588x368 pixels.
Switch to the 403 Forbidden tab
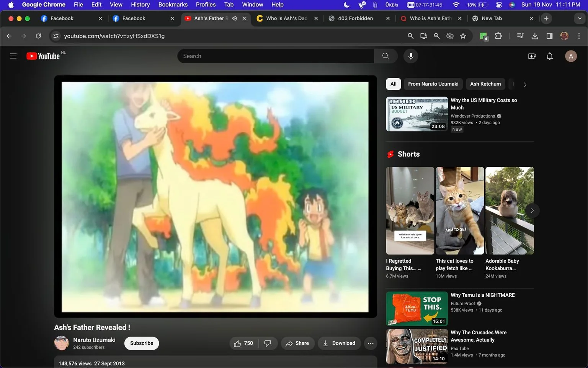coord(359,18)
